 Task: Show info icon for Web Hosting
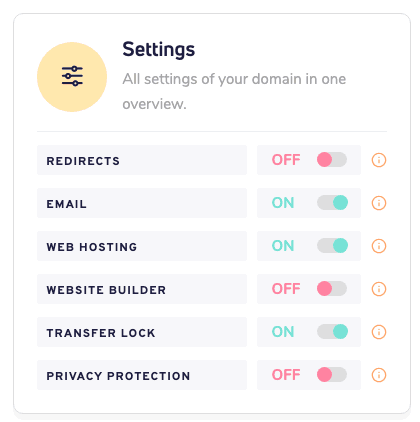379,246
